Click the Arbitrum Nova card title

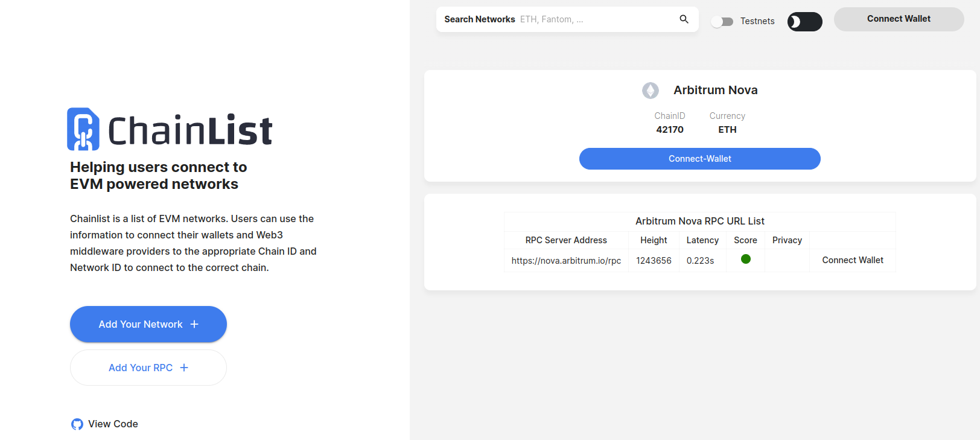click(716, 90)
